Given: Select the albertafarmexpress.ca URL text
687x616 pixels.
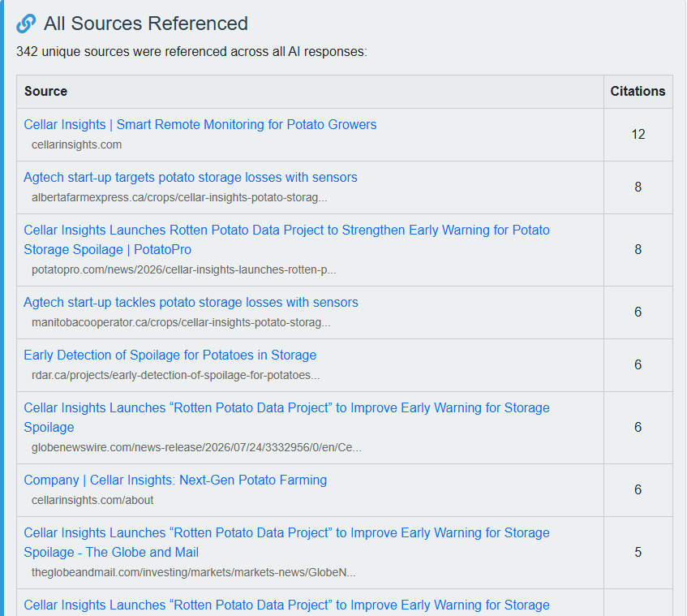Looking at the screenshot, I should tap(179, 197).
